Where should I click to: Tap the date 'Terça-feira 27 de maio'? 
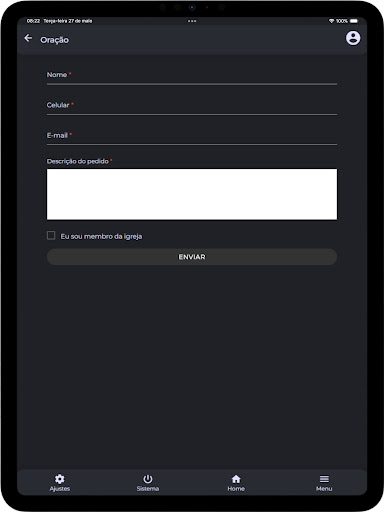pyautogui.click(x=68, y=21)
